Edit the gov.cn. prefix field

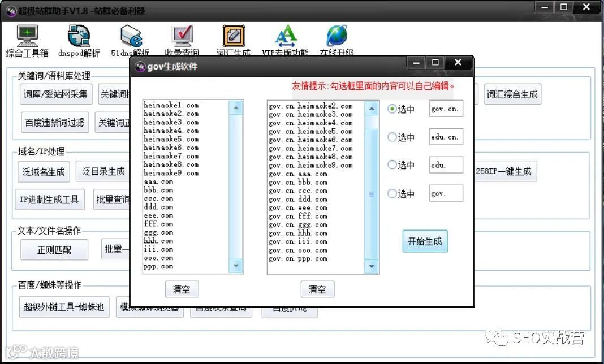[446, 109]
